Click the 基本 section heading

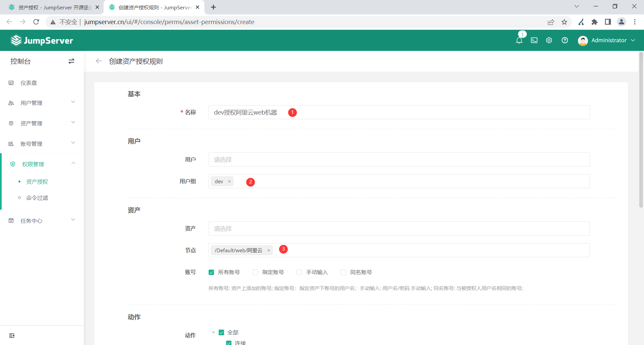pyautogui.click(x=134, y=94)
